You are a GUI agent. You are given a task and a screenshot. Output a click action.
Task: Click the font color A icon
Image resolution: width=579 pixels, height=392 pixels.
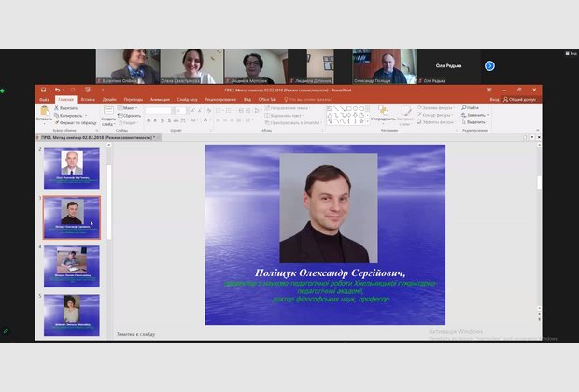point(205,120)
